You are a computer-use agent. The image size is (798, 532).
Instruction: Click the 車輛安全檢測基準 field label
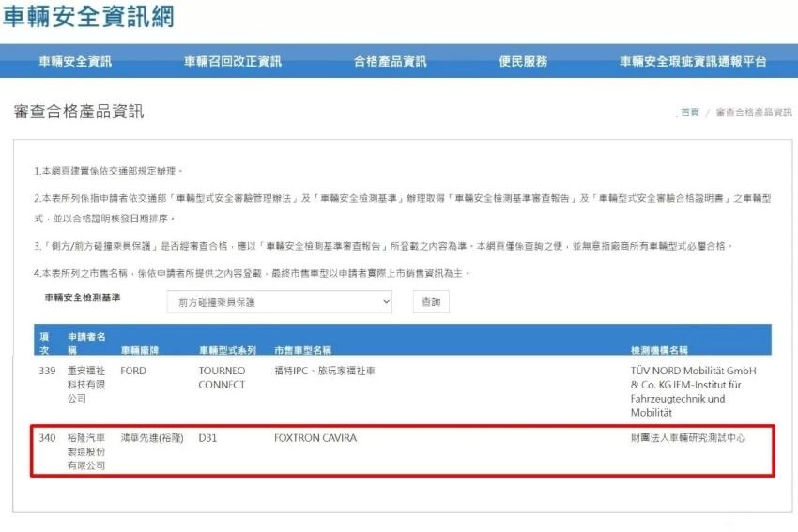(83, 297)
